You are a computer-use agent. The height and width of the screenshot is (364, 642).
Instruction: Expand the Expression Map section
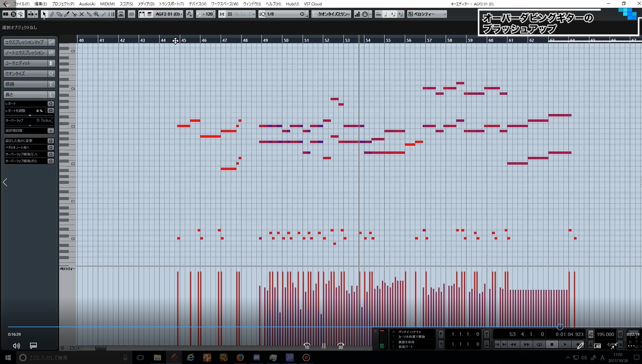(29, 42)
